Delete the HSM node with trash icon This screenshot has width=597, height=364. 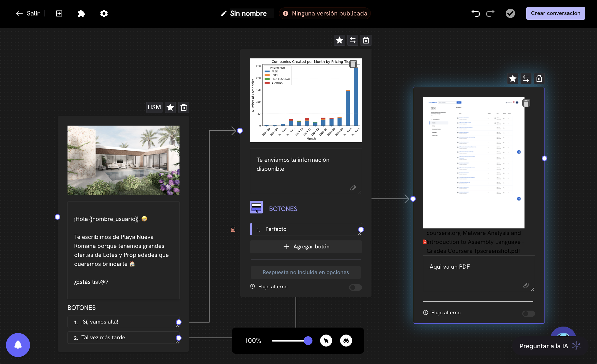click(x=184, y=107)
